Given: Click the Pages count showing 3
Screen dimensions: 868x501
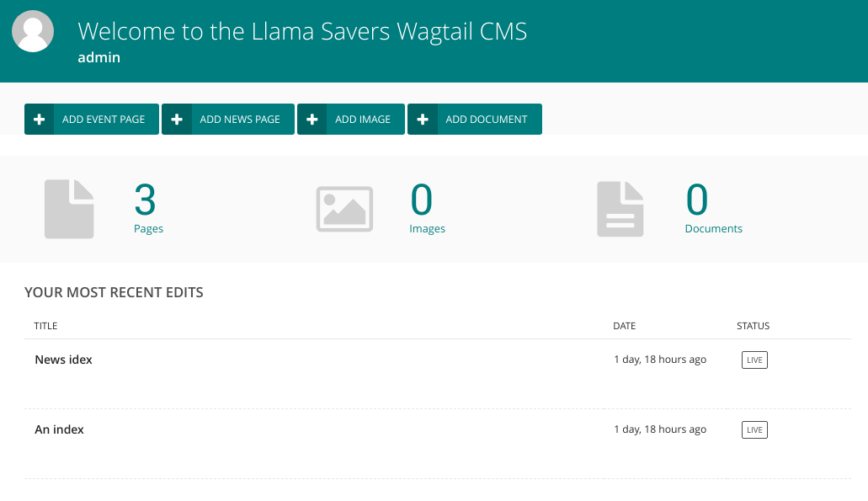Looking at the screenshot, I should [x=145, y=200].
